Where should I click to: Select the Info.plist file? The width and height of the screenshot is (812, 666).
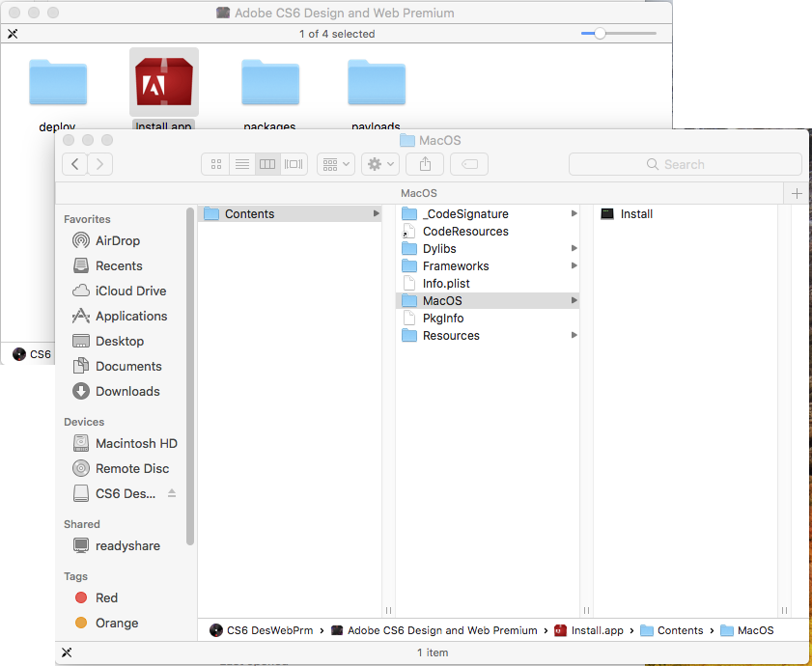pos(488,283)
